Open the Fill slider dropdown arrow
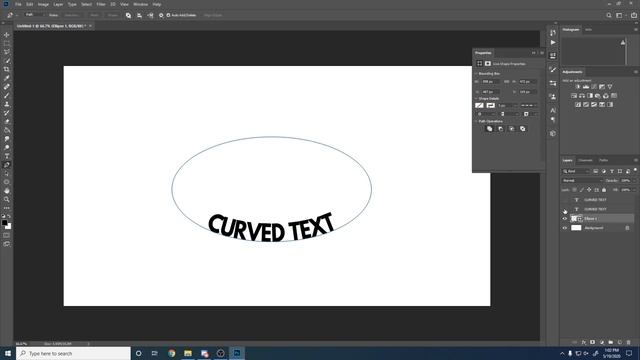 (634, 190)
